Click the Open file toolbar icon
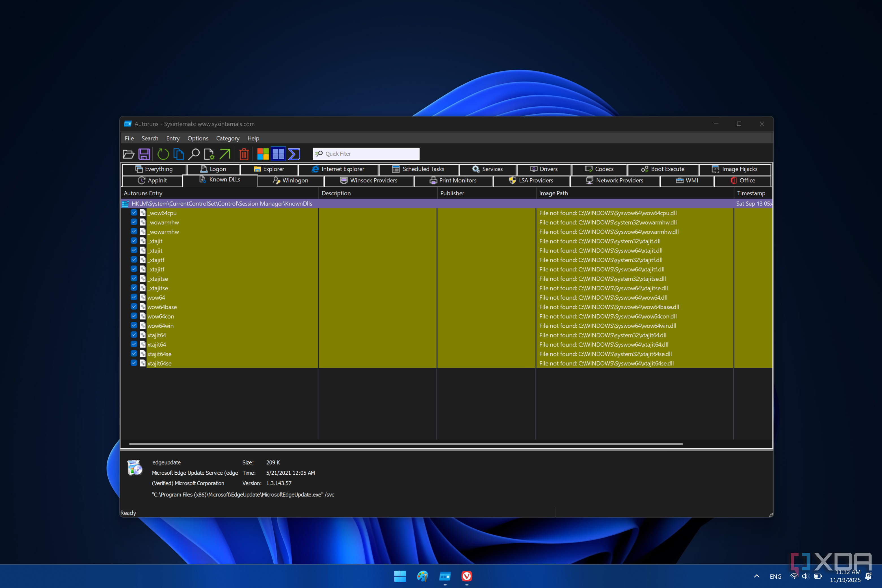 coord(128,154)
